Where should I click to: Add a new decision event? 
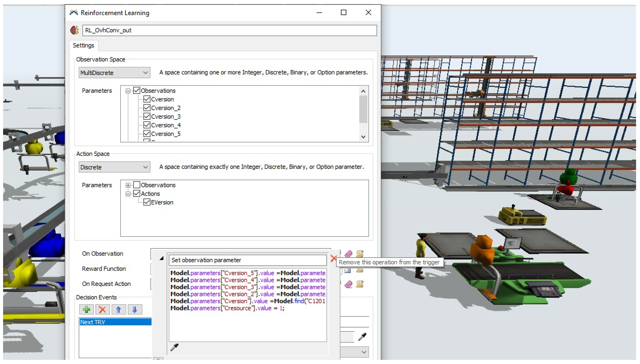coord(87,309)
